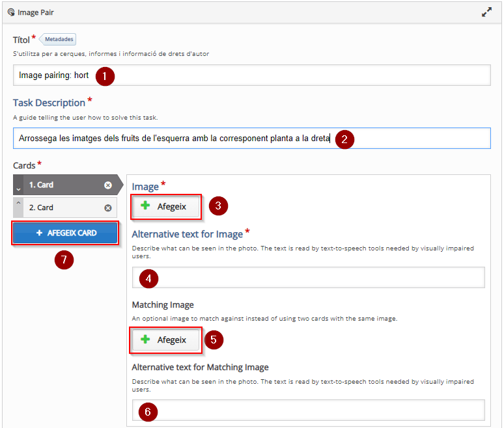Click the 'Task Description' heading
Viewport: 504px width, 428px height.
(x=49, y=103)
